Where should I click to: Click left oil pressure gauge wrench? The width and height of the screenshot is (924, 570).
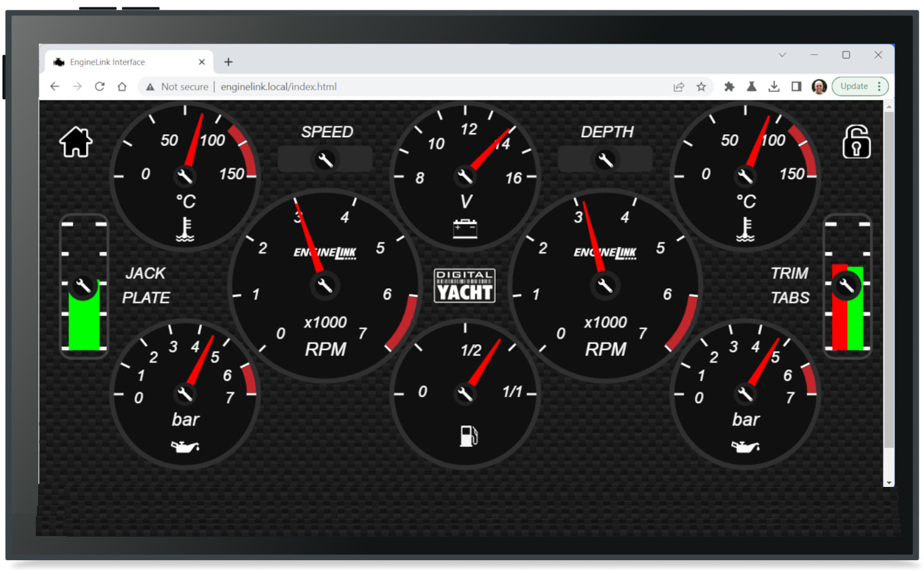coord(185,393)
